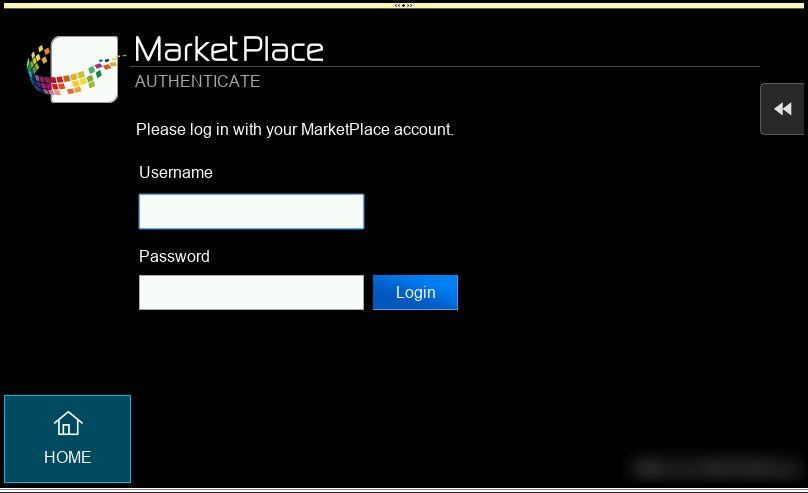Screen dimensions: 808x493
Task: Click the MarketPlace title text
Action: 229,49
